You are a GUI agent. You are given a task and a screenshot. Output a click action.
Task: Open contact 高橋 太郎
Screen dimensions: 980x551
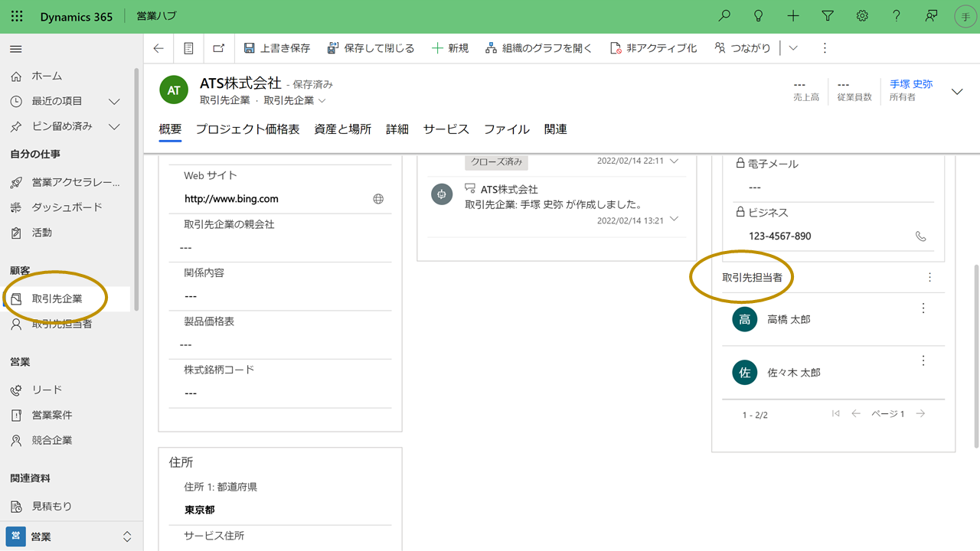pyautogui.click(x=789, y=320)
